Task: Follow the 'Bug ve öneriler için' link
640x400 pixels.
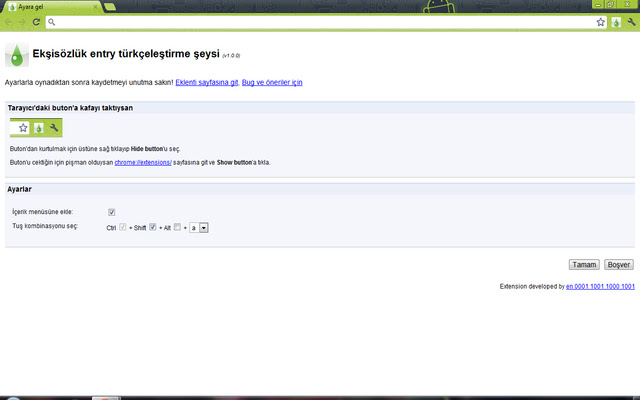Action: [272, 82]
